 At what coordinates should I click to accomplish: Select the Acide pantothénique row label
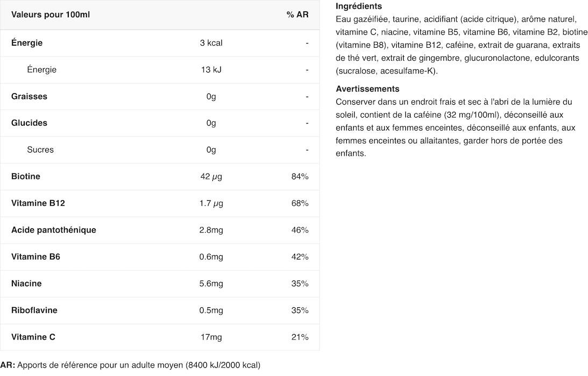pos(54,230)
